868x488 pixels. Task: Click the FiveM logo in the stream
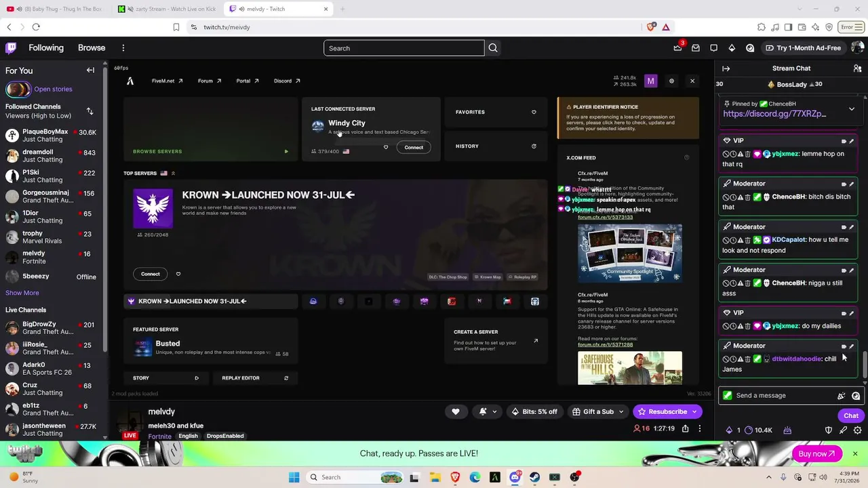[x=130, y=81]
